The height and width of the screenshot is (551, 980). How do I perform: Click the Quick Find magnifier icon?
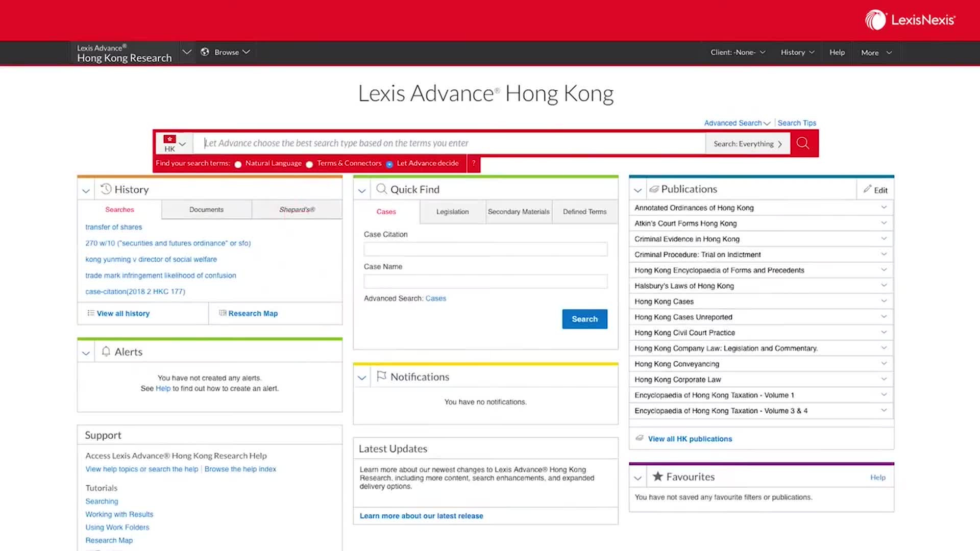point(381,189)
